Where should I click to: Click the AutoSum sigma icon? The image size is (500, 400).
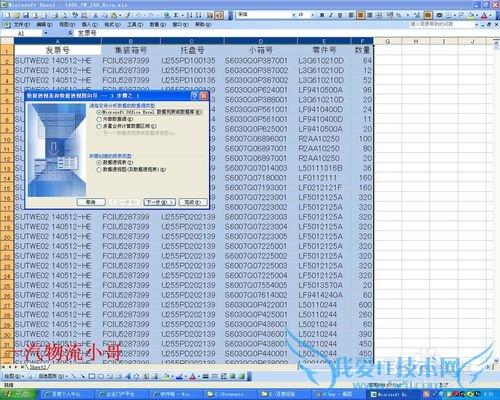(175, 15)
